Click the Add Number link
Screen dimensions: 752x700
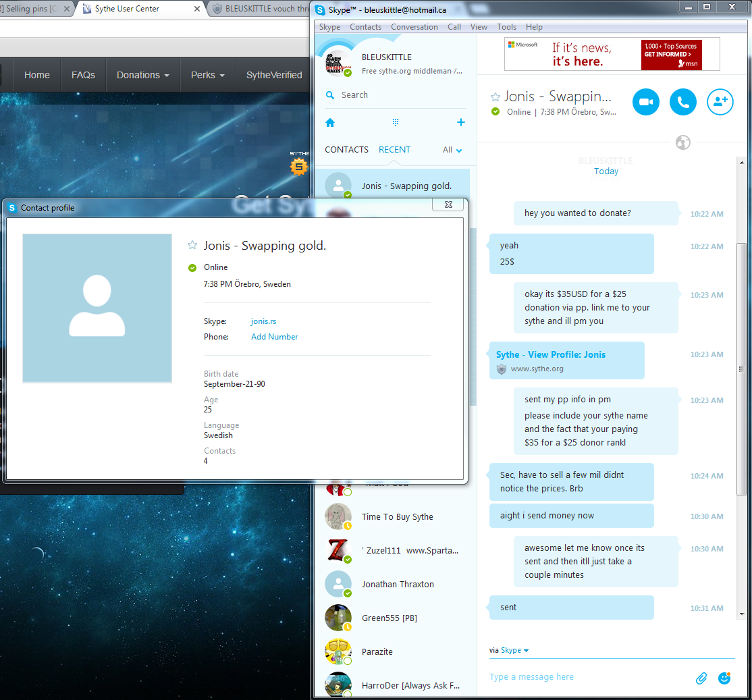coord(274,337)
